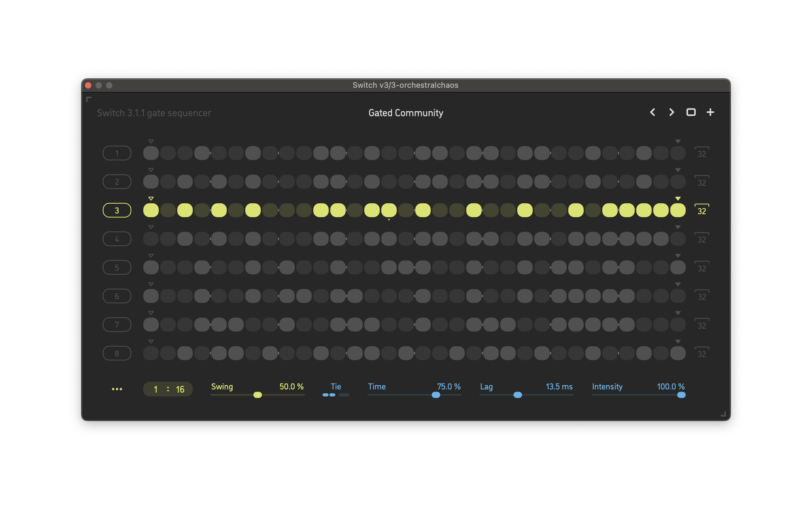Go to the next preset with right chevron
Viewport: 812px width, 505px height.
(672, 112)
